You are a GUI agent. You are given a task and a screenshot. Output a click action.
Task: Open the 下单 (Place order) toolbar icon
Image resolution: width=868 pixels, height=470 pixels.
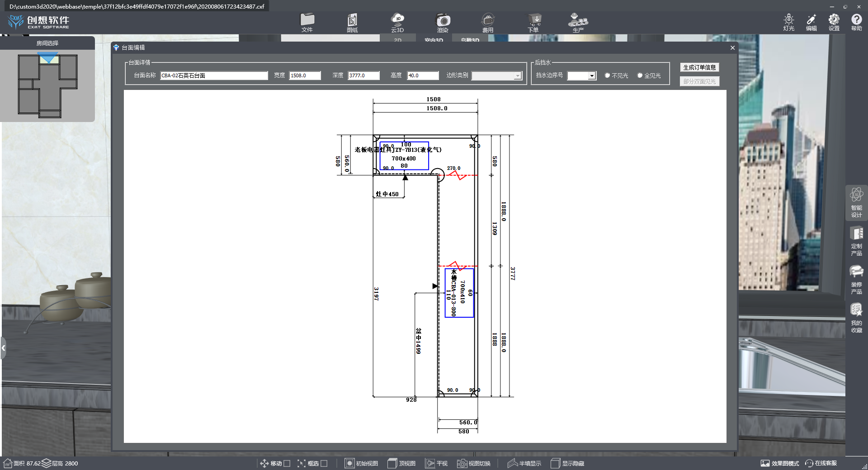pyautogui.click(x=533, y=22)
